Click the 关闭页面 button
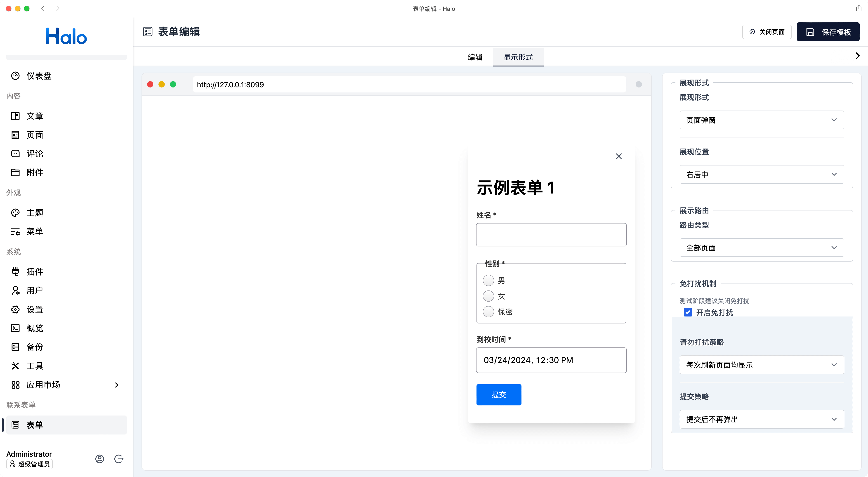The height and width of the screenshot is (477, 868). [767, 32]
